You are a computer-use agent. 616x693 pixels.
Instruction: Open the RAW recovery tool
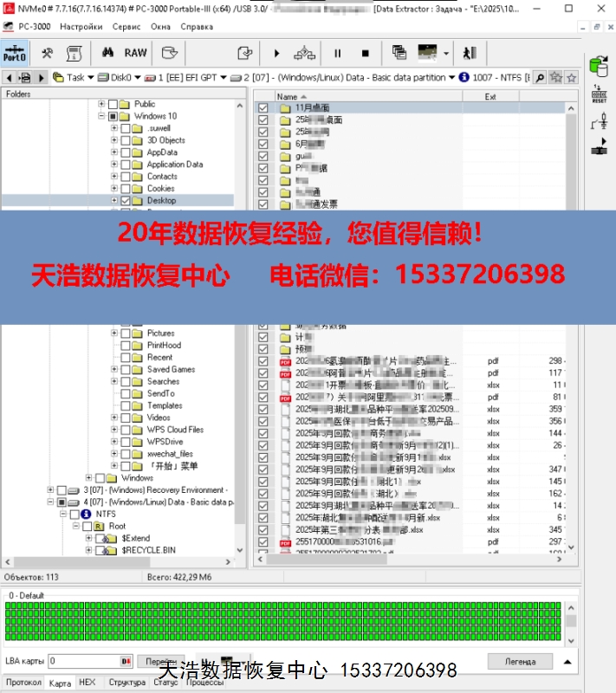click(136, 53)
